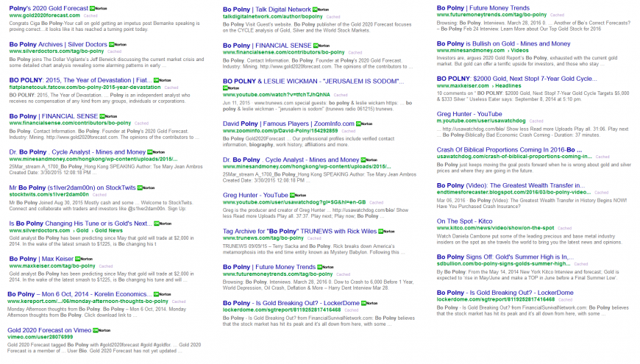Image resolution: width=640 pixels, height=364 pixels.
Task: Click Gold News breadcrumb under silverdoctors.com
Action: tap(109, 231)
